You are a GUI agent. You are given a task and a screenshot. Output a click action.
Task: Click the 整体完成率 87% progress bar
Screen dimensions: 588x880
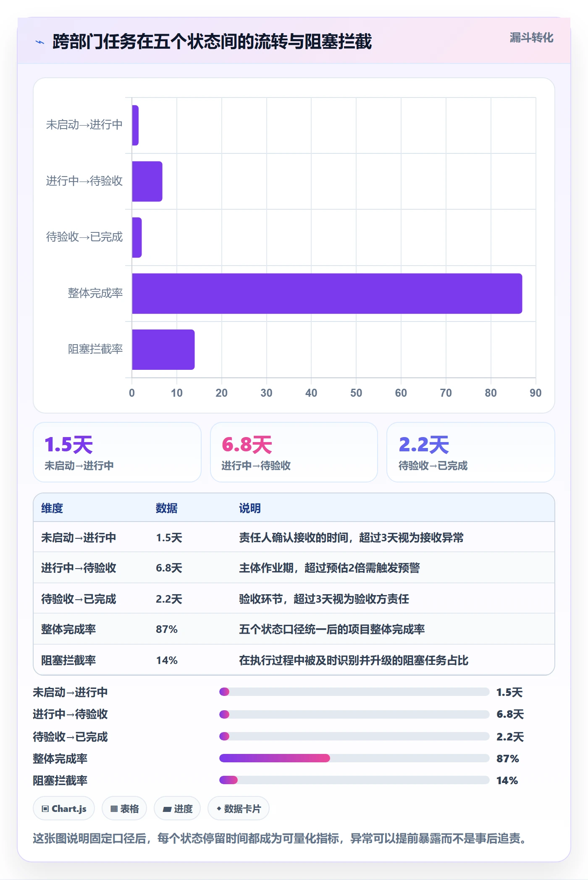tap(354, 758)
